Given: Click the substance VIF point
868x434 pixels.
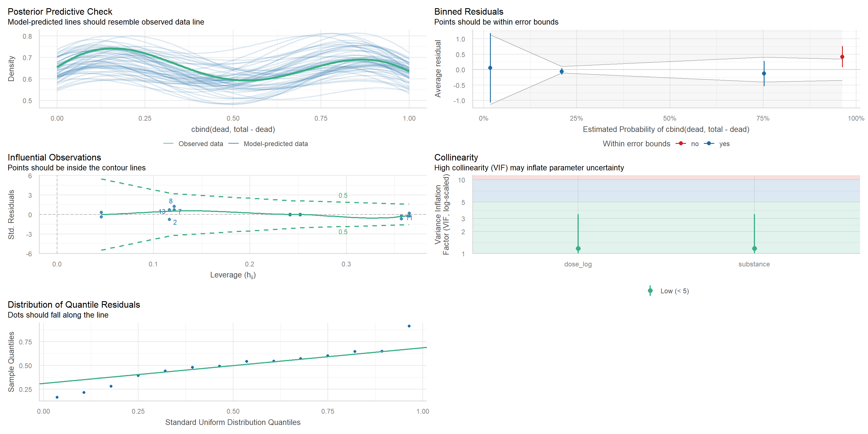Looking at the screenshot, I should pyautogui.click(x=754, y=249).
